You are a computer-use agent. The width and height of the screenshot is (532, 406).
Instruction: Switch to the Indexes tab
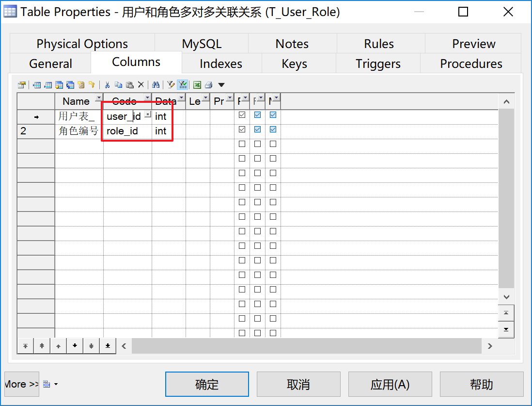tap(221, 63)
